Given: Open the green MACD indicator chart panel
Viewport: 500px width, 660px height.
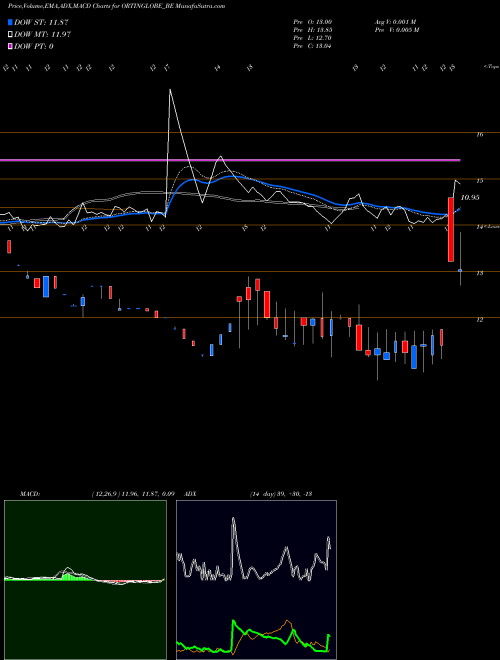Looking at the screenshot, I should 85,580.
